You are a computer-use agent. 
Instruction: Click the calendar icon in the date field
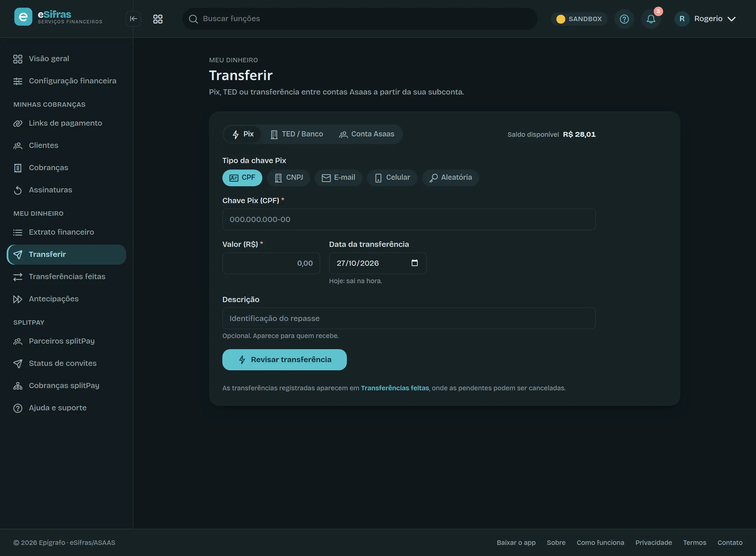pos(415,263)
